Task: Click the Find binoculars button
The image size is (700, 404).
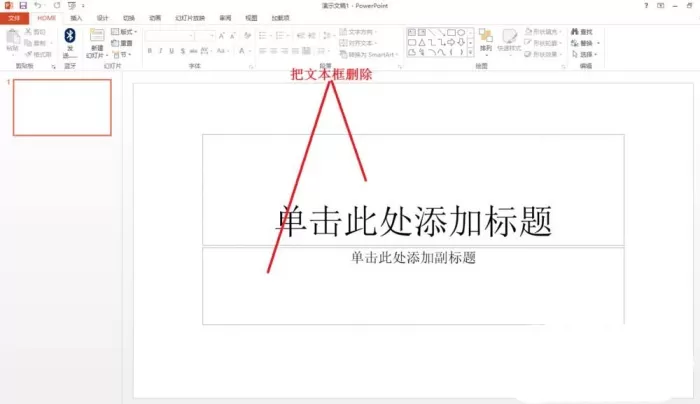Action: (582, 32)
